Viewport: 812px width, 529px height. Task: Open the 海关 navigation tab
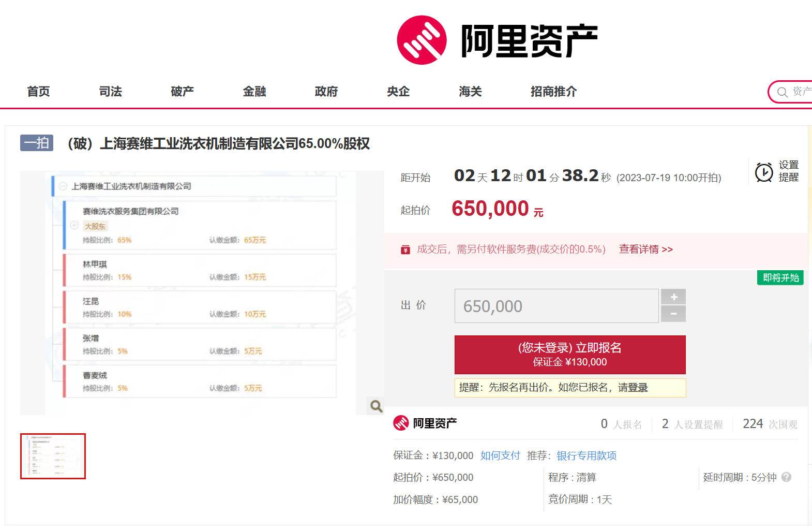click(470, 92)
